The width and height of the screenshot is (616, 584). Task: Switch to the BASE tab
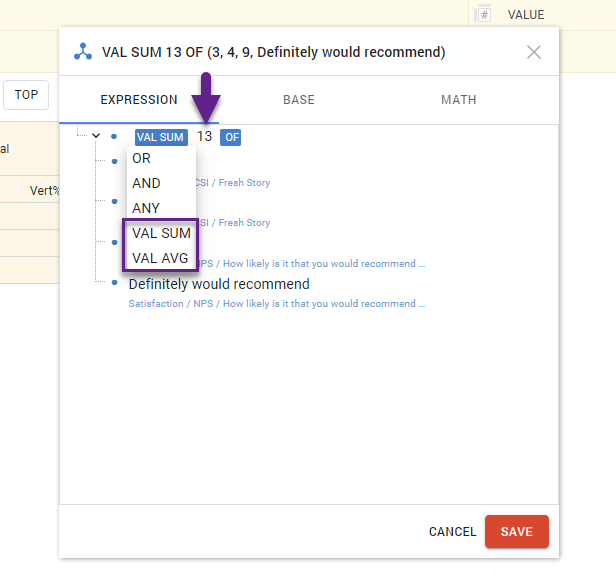pos(298,100)
